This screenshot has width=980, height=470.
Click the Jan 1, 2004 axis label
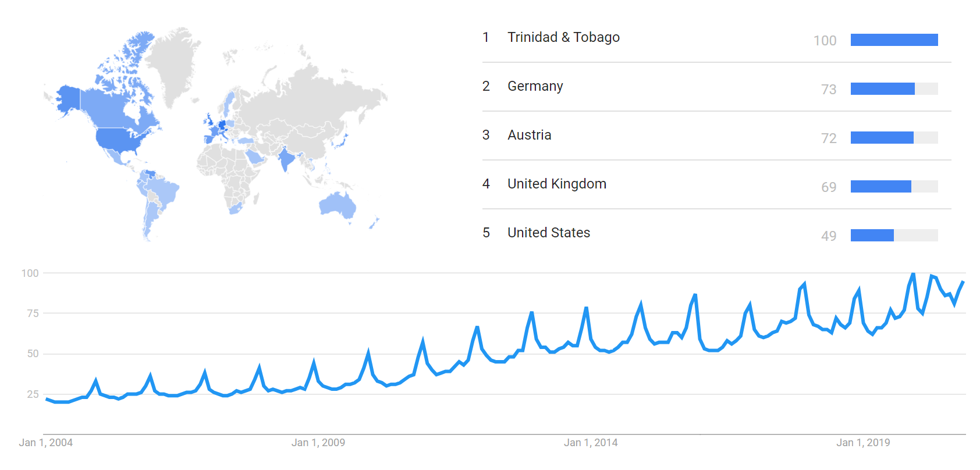click(45, 443)
